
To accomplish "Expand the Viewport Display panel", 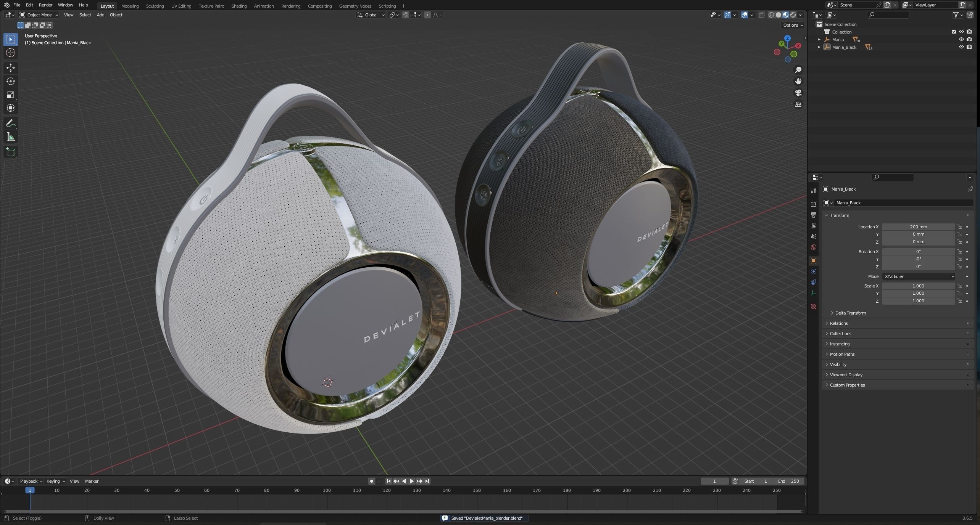I will pyautogui.click(x=846, y=375).
